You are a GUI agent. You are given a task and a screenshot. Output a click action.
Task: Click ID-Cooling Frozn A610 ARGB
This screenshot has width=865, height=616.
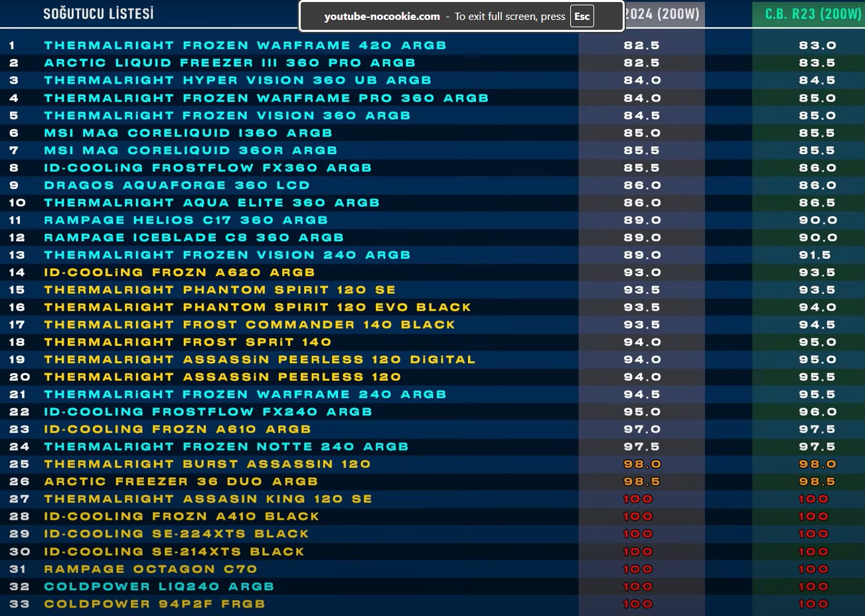177,429
